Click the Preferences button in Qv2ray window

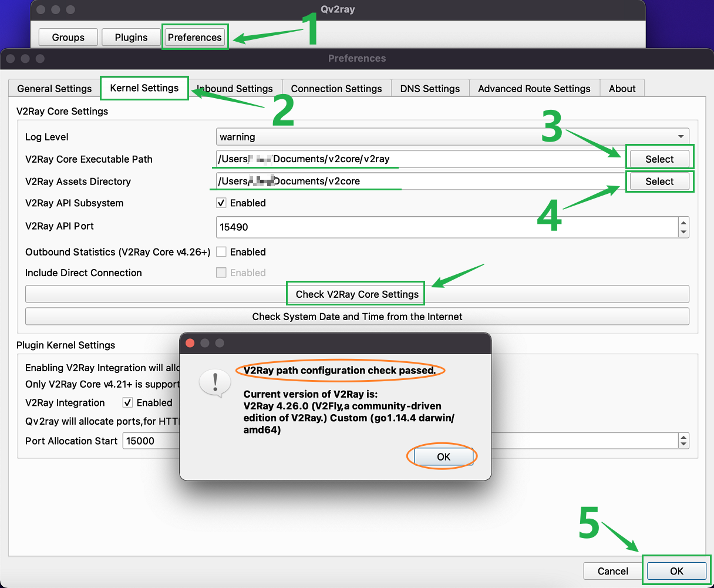(194, 38)
